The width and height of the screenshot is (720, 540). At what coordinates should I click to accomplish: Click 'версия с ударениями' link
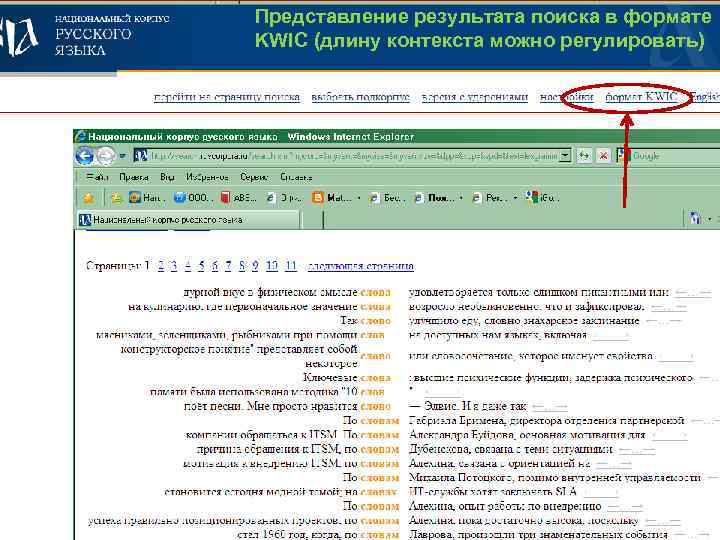coord(475,97)
